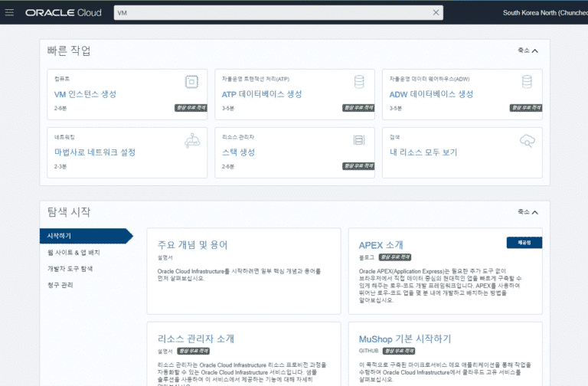Click the cloud search icon
Image resolution: width=588 pixels, height=386 pixels.
[528, 141]
